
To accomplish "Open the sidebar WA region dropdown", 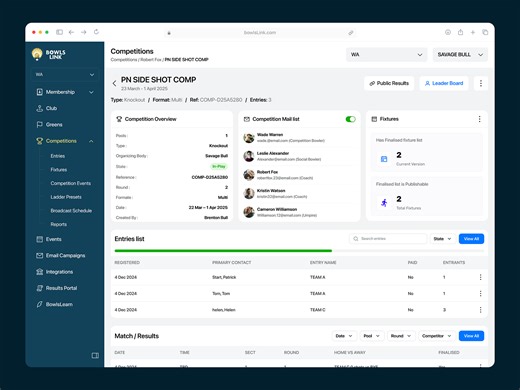I will click(x=65, y=75).
